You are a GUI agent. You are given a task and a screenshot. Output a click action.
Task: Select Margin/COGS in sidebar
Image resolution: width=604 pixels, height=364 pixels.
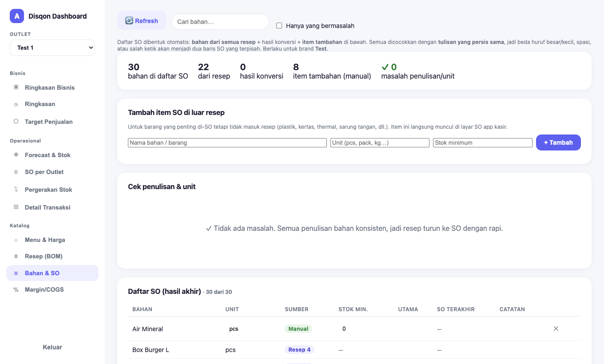point(52,289)
